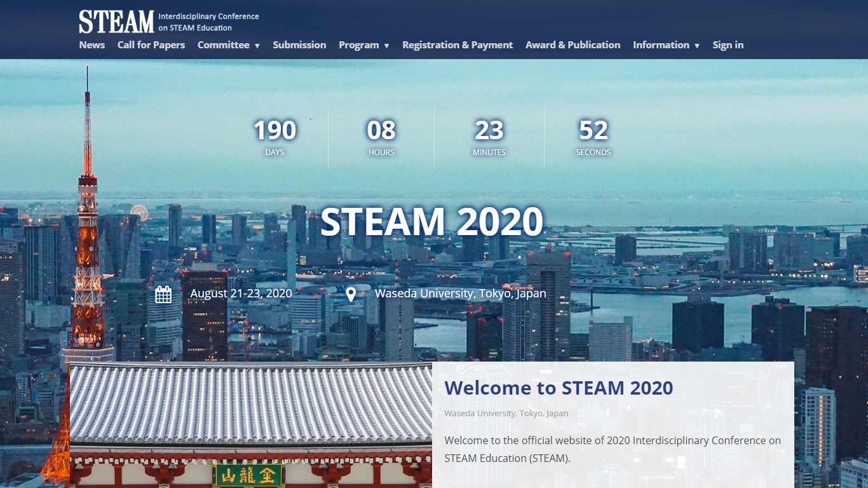Screen dimensions: 868x488
Task: Click the Interdisciplinary Conference tagline text
Action: tap(208, 22)
